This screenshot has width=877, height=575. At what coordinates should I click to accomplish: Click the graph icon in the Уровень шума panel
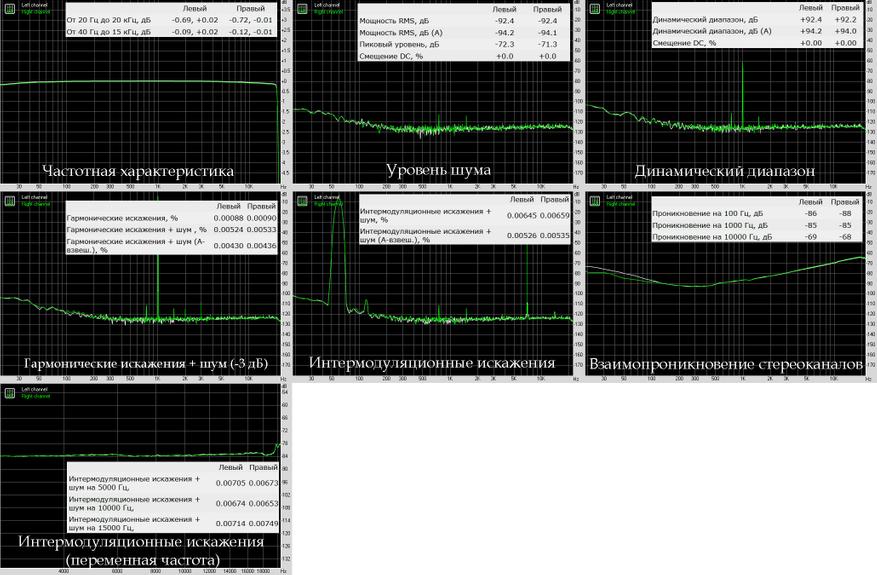click(302, 8)
